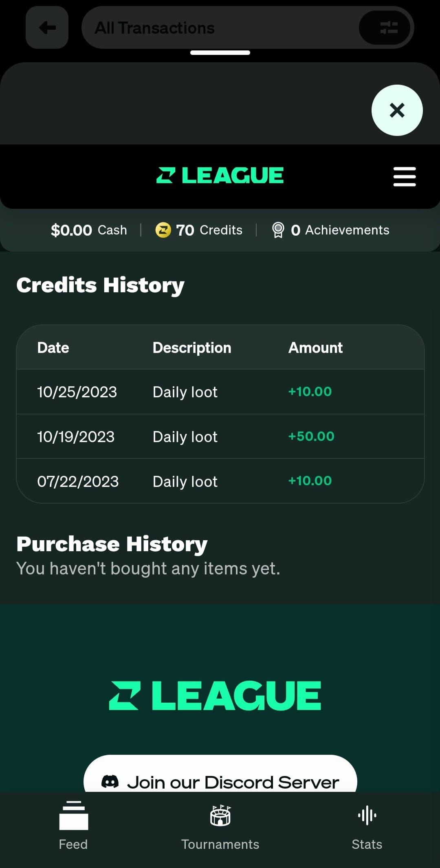This screenshot has height=868, width=440.
Task: Close the sheet with the X button
Action: [397, 110]
